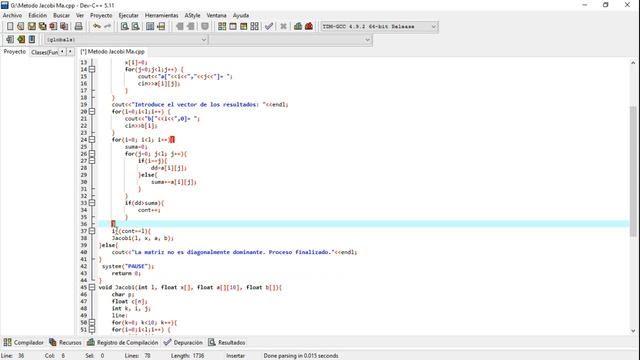Viewport: 640px width, 360px height.
Task: Open the Proyecto menu
Action: click(101, 15)
